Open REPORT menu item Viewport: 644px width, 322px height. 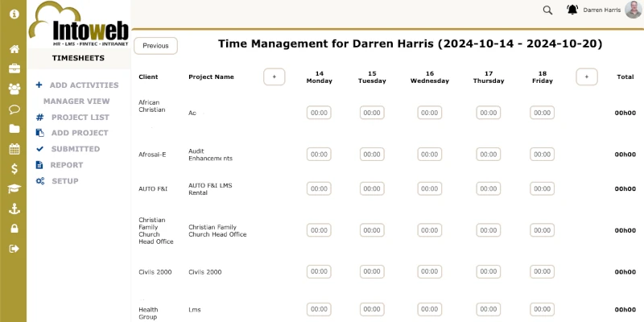(67, 165)
